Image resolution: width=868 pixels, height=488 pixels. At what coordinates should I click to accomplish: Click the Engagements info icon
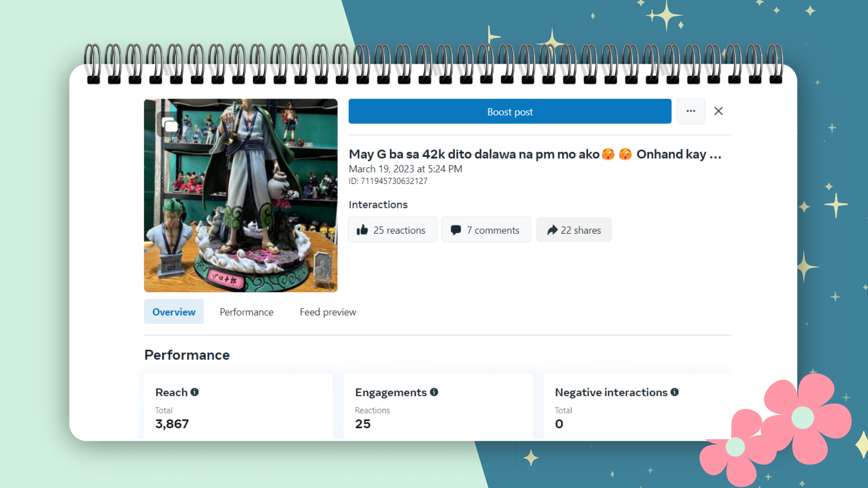click(x=434, y=392)
